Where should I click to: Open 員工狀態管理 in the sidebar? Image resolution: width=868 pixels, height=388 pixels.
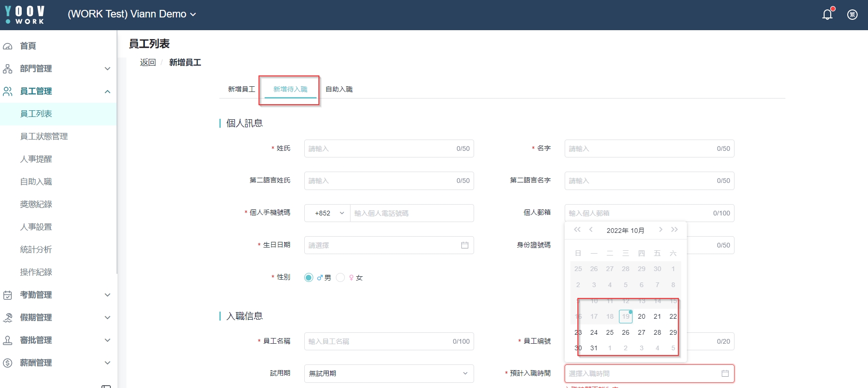(x=44, y=137)
